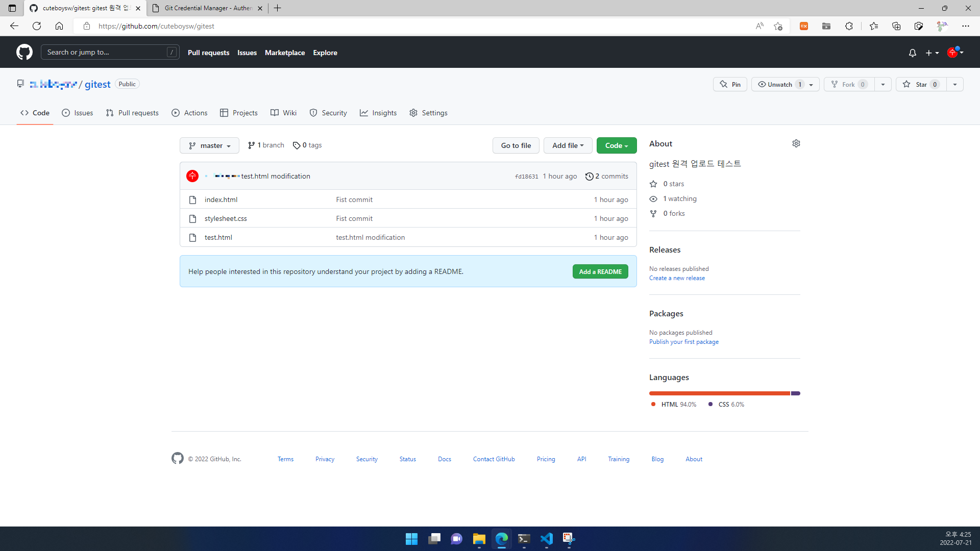The width and height of the screenshot is (980, 551).
Task: Open commit hash fd18631
Action: 526,177
